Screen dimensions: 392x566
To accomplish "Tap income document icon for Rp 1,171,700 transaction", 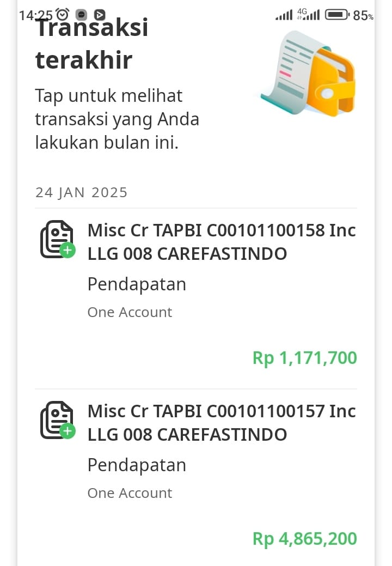I will coord(58,239).
